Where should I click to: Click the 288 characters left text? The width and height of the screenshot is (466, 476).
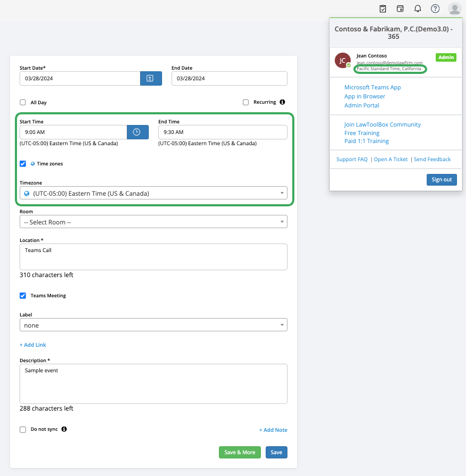(46, 408)
